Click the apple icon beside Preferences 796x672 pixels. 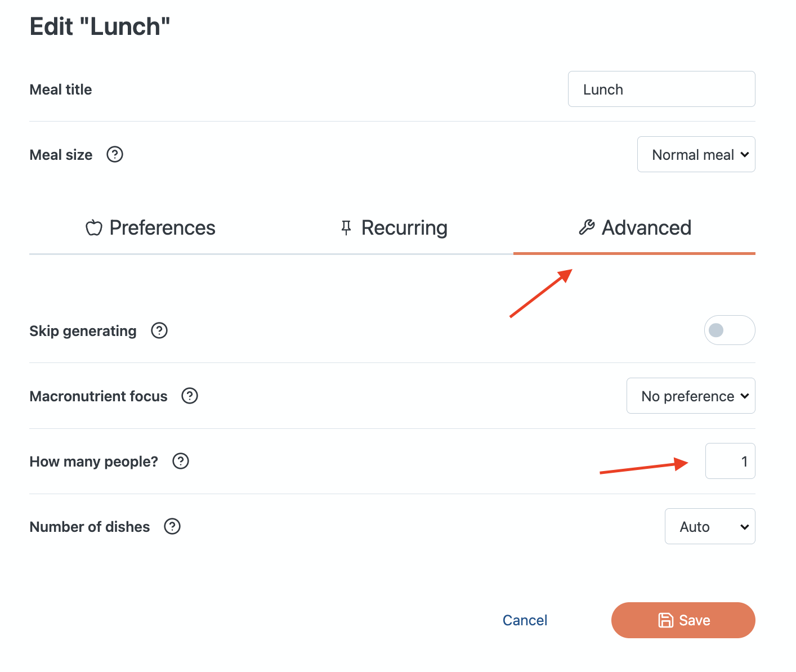click(94, 228)
